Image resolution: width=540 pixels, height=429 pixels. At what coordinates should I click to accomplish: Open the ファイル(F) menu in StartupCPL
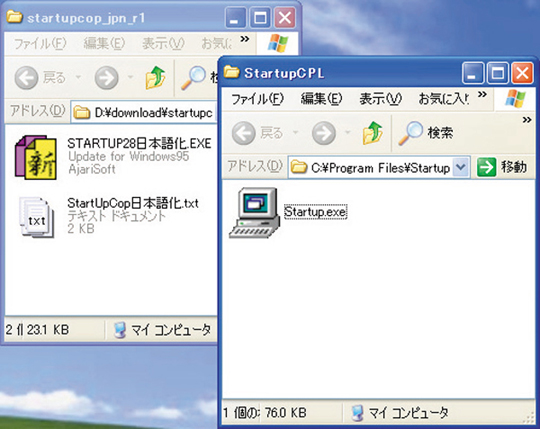click(x=257, y=99)
